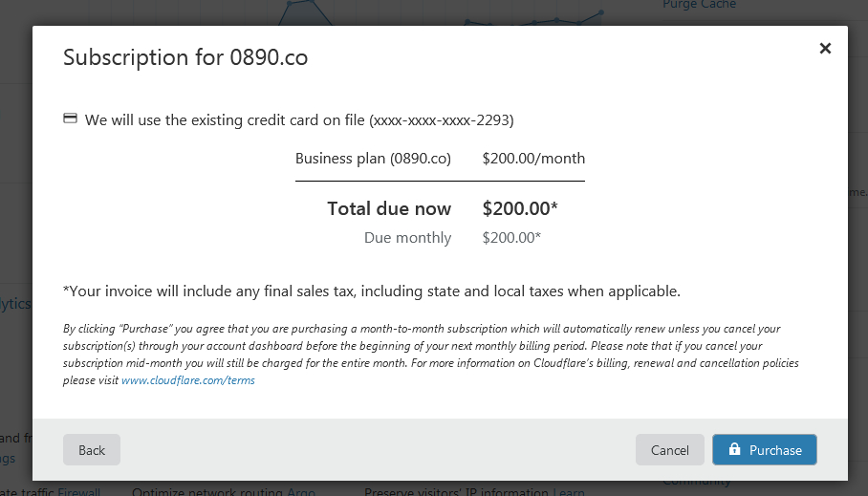The height and width of the screenshot is (496, 868).
Task: Open the www.cloudflare.com/terms link
Action: click(x=188, y=380)
